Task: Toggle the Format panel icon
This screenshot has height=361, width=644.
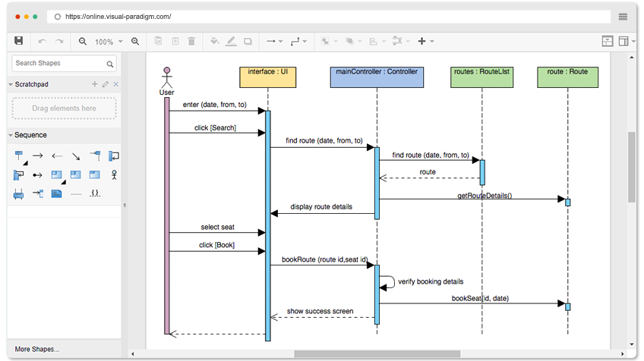Action: tap(608, 41)
